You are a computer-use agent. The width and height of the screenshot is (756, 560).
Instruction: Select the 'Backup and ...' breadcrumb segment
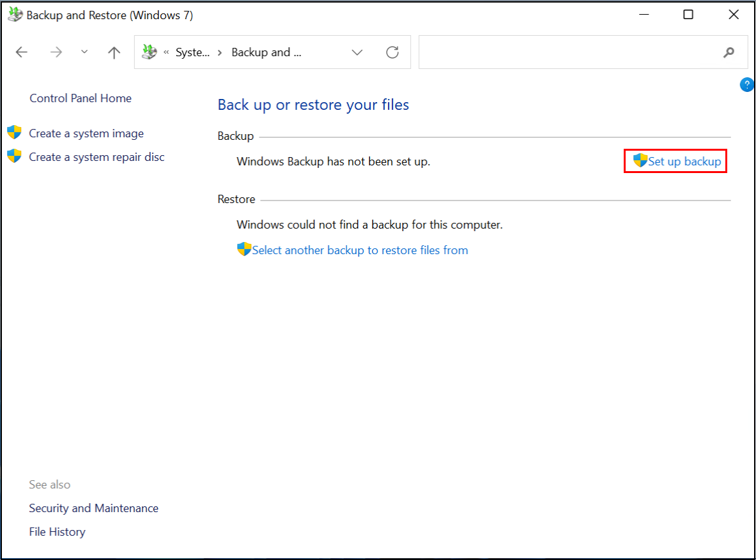pos(266,52)
